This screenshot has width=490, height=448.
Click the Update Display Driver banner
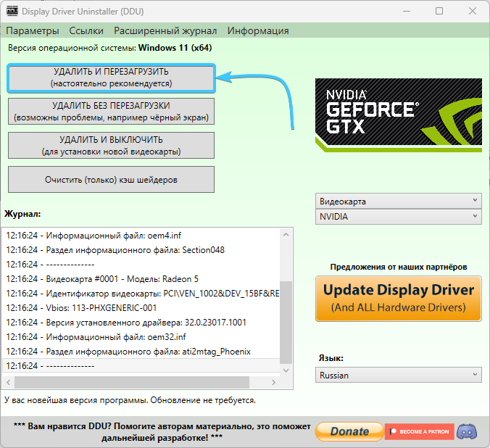399,298
